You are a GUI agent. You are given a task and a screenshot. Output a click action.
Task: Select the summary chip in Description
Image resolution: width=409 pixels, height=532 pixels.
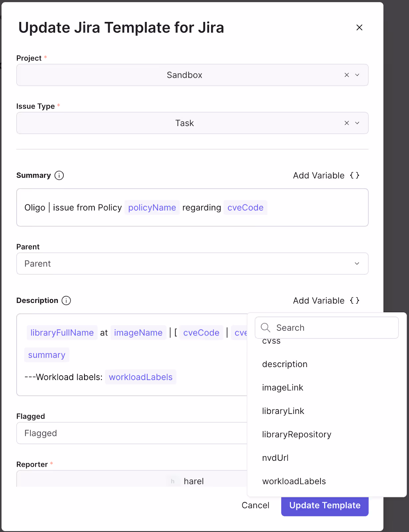click(x=47, y=355)
